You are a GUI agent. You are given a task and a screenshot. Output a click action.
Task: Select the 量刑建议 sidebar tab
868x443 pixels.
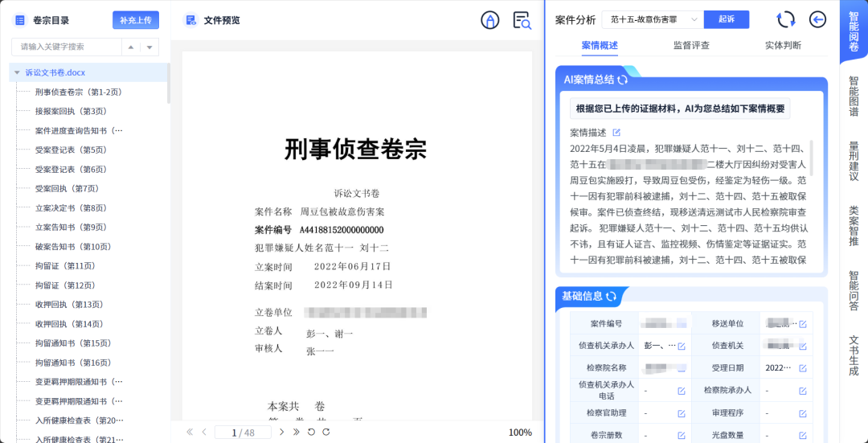(854, 161)
